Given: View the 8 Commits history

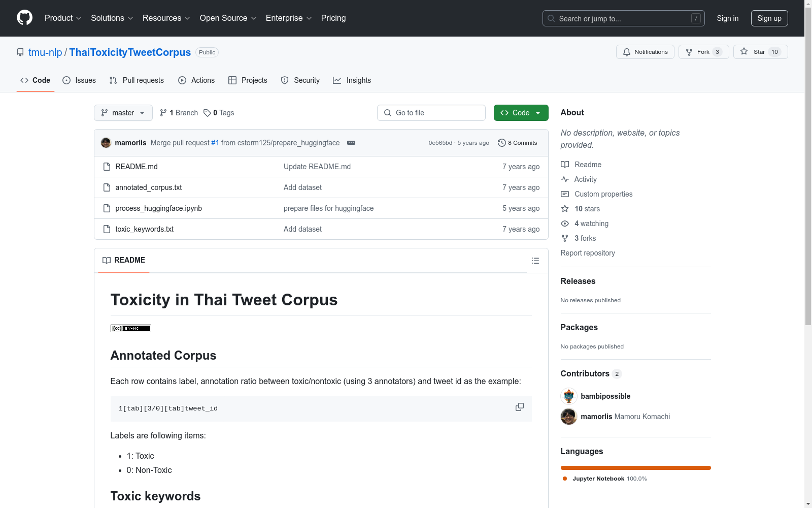Looking at the screenshot, I should (518, 143).
